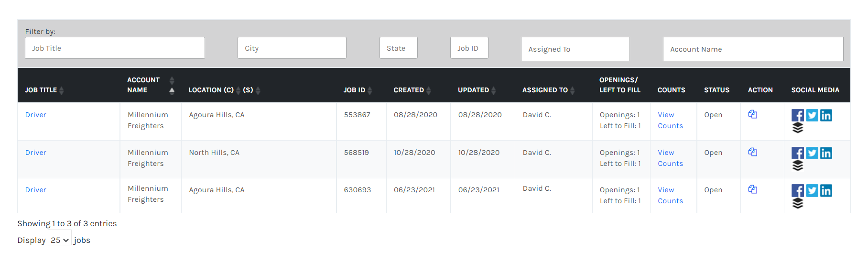The image size is (868, 263).
Task: Click the stacked layers icon for job 553867
Action: tap(798, 128)
